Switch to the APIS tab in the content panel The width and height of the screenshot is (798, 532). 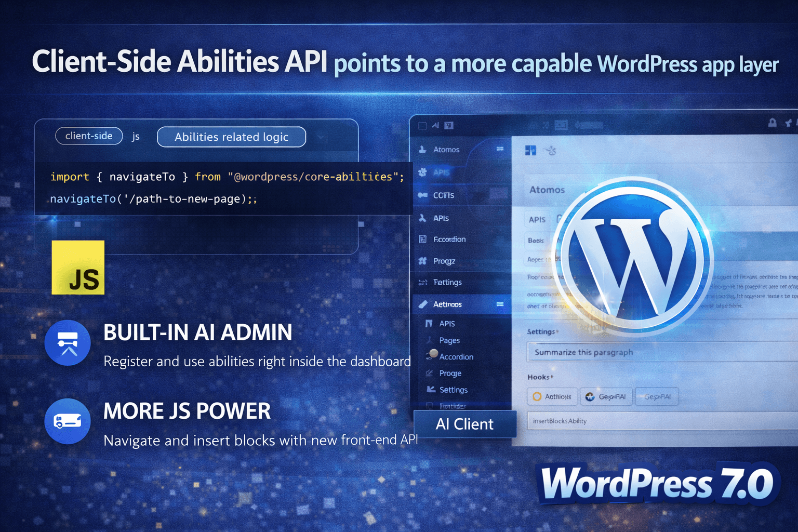[537, 219]
